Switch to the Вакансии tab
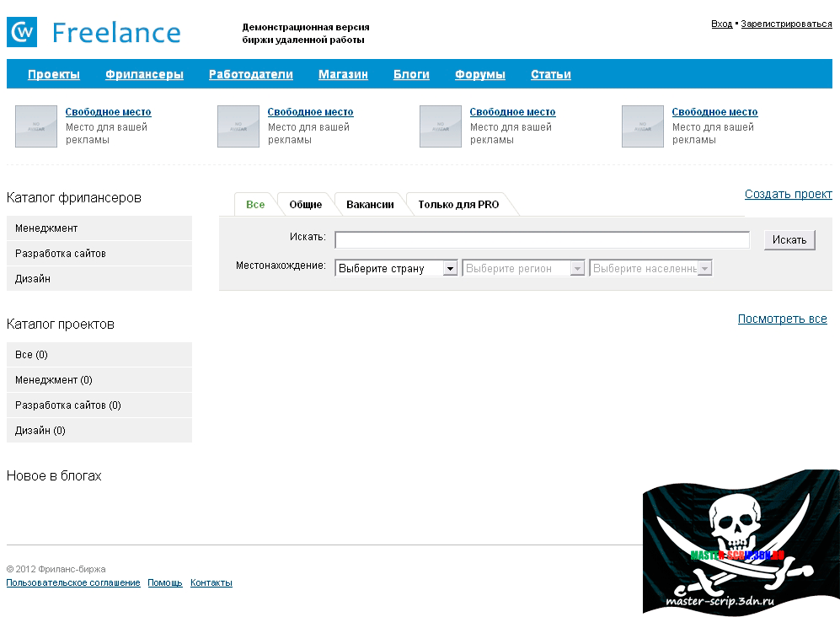The image size is (840, 617). pos(370,205)
